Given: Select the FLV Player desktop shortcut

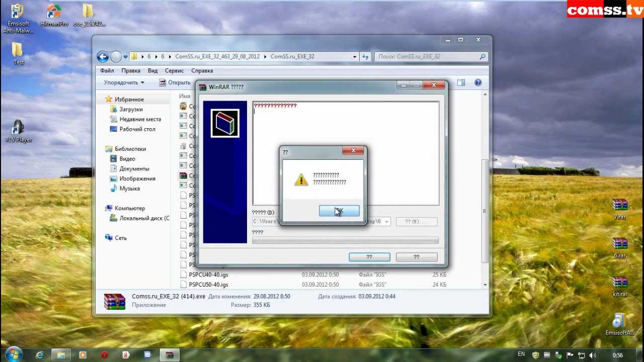Looking at the screenshot, I should (19, 132).
